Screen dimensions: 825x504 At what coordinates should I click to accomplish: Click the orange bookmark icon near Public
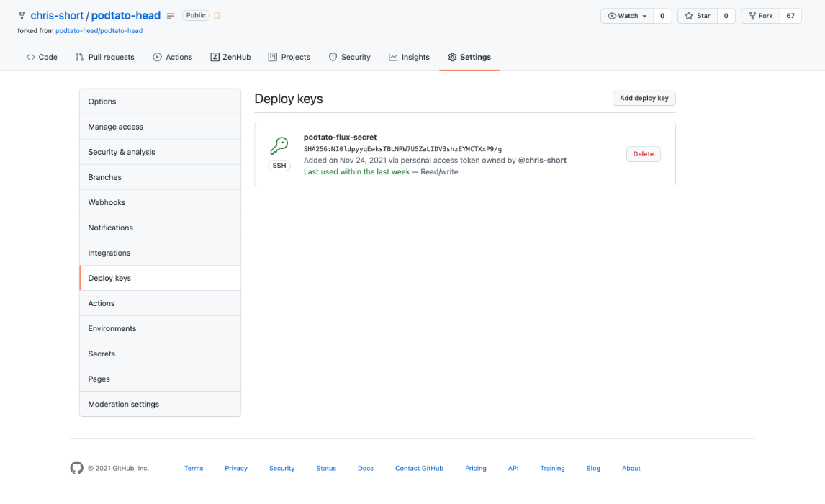click(x=217, y=16)
